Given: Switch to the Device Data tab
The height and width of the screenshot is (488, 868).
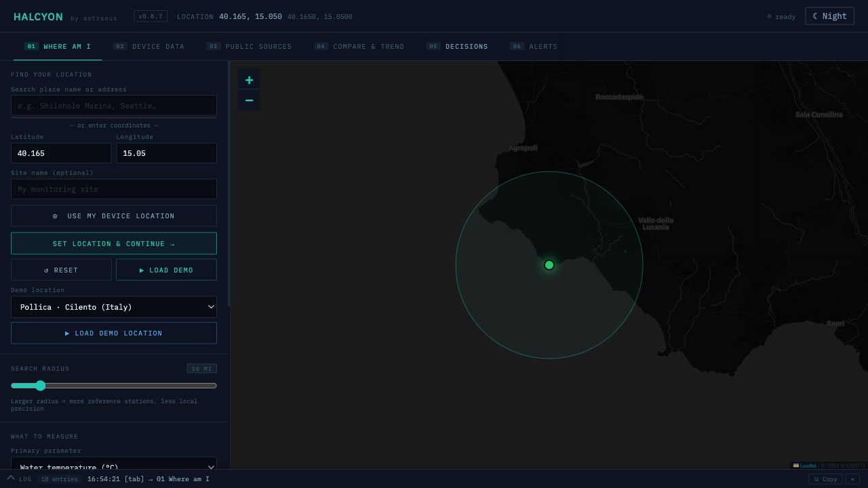Looking at the screenshot, I should pyautogui.click(x=149, y=47).
